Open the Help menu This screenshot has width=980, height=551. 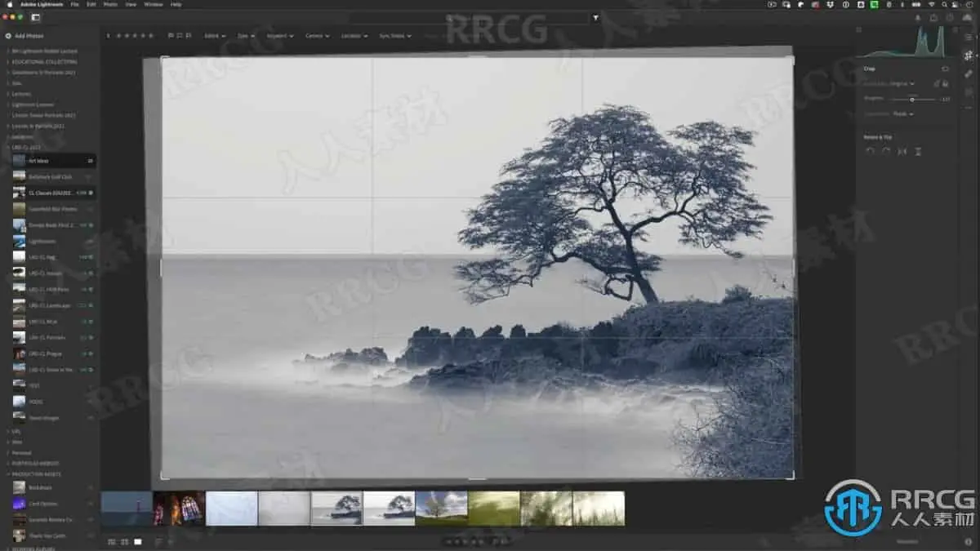point(176,5)
